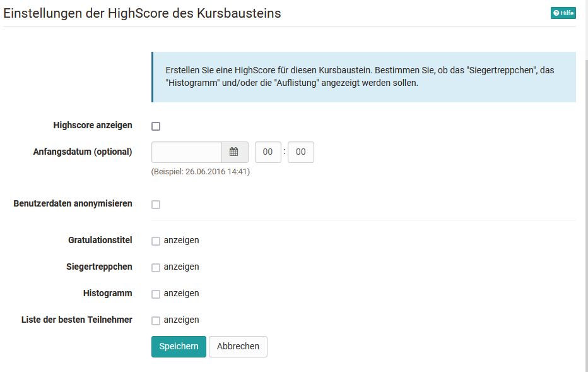This screenshot has width=588, height=372.
Task: Open the Hilfe link top right
Action: (x=563, y=13)
